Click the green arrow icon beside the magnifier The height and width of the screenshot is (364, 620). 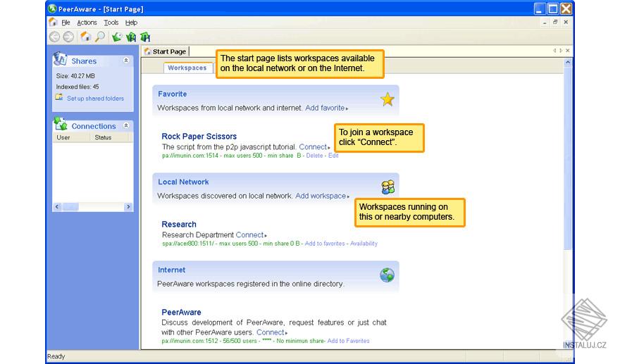(117, 37)
